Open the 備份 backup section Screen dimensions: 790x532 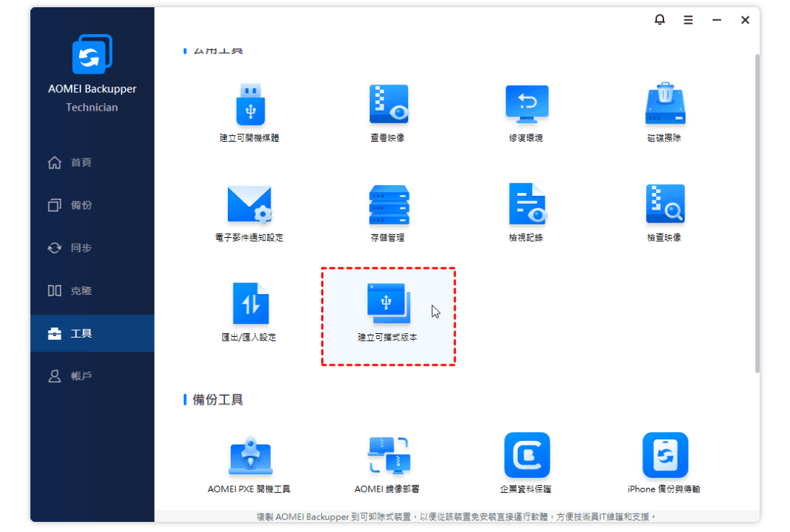[92, 205]
